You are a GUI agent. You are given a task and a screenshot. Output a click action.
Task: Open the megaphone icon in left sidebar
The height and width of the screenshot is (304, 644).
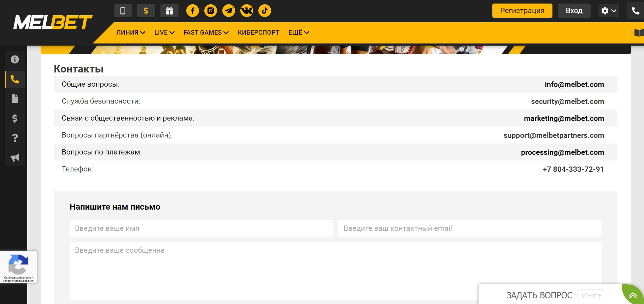[15, 158]
